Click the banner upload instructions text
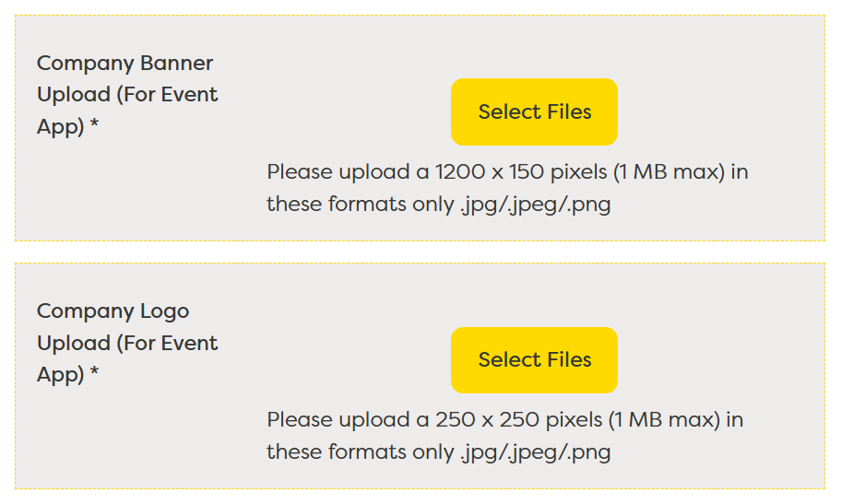Viewport: 842px width, 504px height. click(506, 188)
